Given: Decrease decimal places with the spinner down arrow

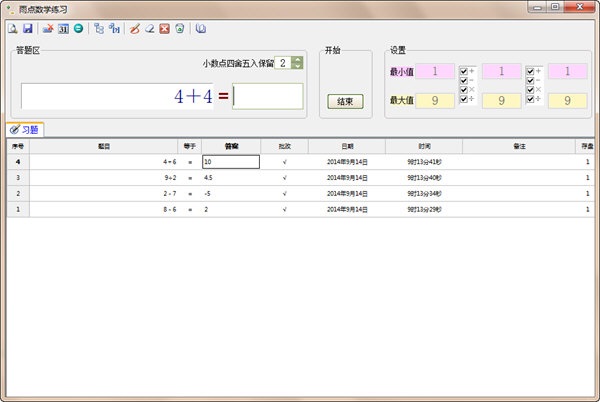Looking at the screenshot, I should 297,67.
